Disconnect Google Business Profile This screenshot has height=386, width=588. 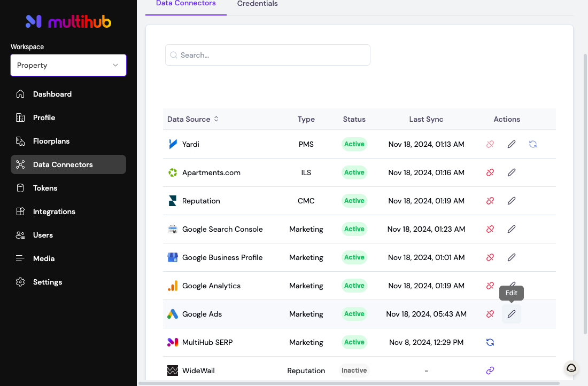tap(490, 257)
